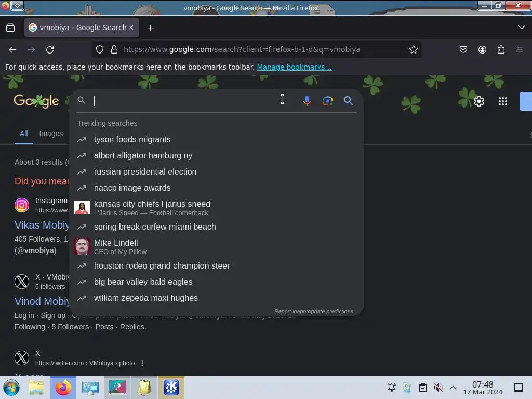Click the Firefox address bar URL

pos(242,49)
